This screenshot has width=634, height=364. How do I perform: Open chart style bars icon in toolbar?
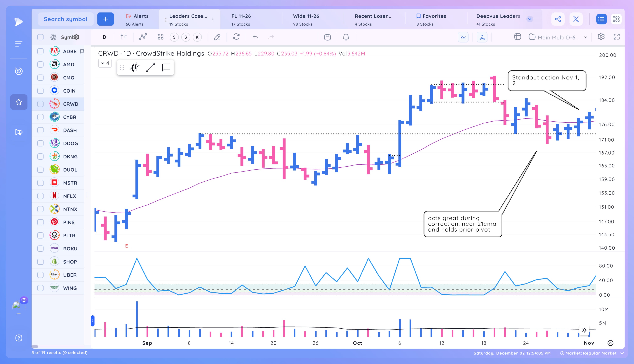[x=124, y=37]
